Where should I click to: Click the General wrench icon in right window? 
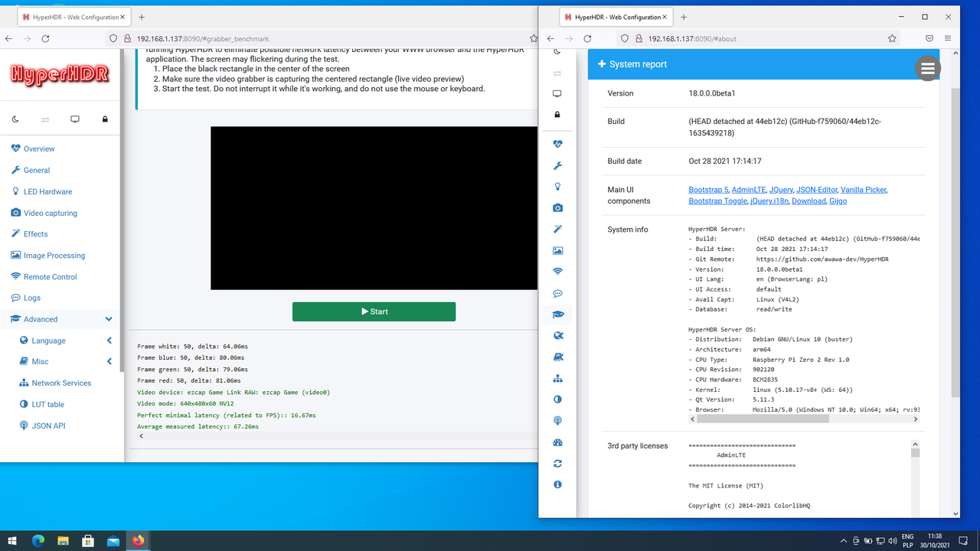[557, 165]
